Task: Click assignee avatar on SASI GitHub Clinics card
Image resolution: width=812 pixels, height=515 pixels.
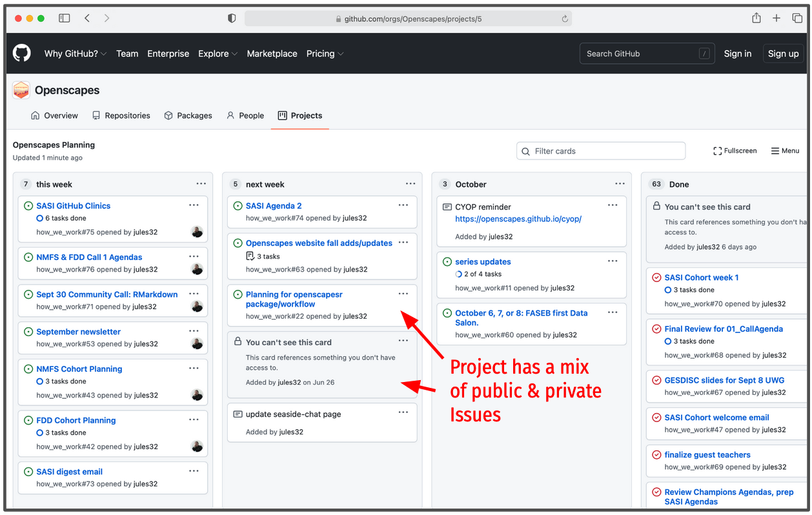Action: pos(197,232)
